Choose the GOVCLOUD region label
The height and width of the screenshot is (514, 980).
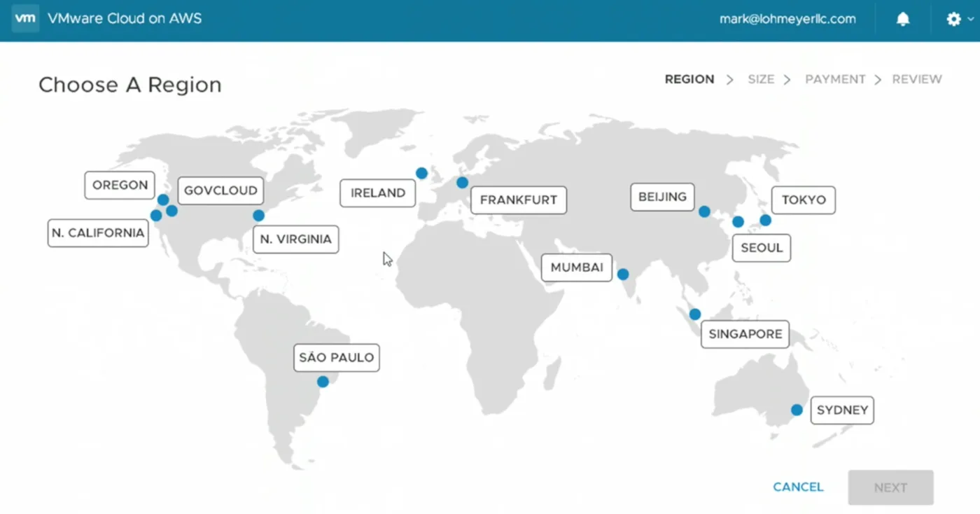tap(220, 190)
